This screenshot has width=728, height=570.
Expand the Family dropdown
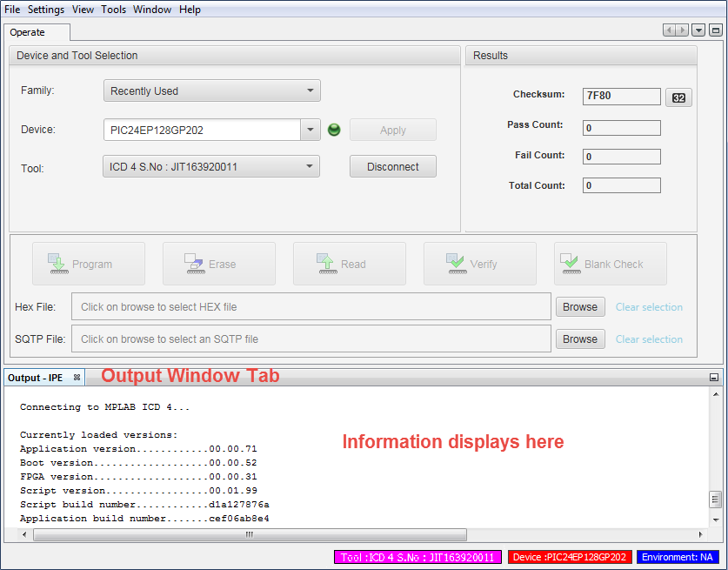pyautogui.click(x=311, y=91)
